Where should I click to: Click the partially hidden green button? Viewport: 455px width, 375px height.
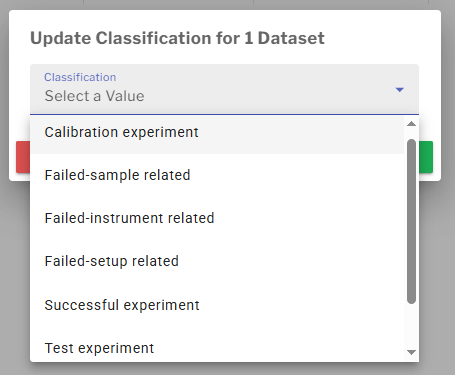tap(426, 157)
